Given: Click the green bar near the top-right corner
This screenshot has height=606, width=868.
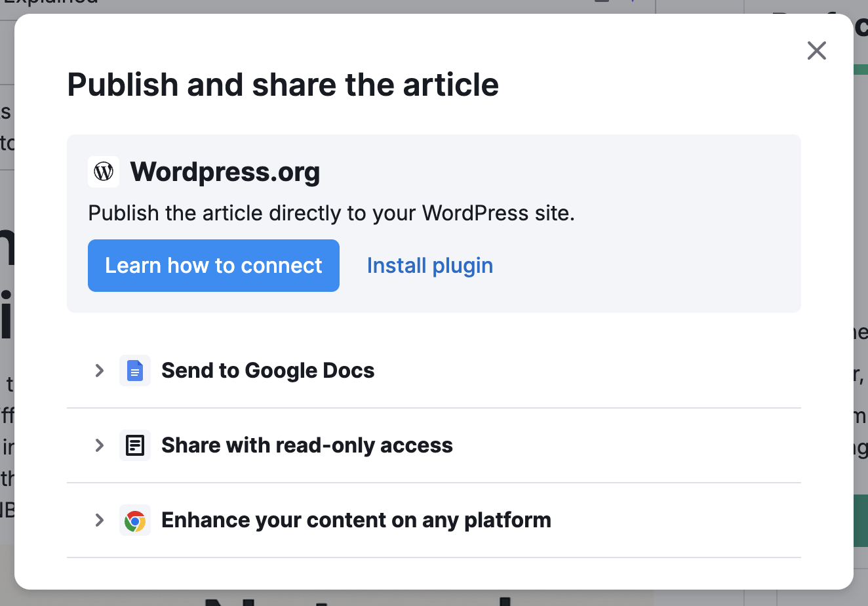Looking at the screenshot, I should [x=861, y=69].
